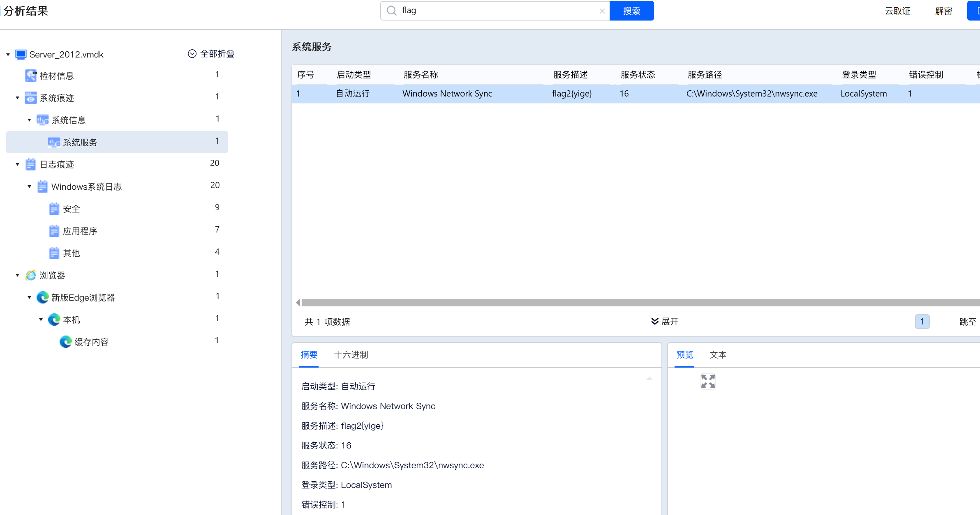Click the 错误控制 column header
The height and width of the screenshot is (515, 980).
pyautogui.click(x=926, y=75)
